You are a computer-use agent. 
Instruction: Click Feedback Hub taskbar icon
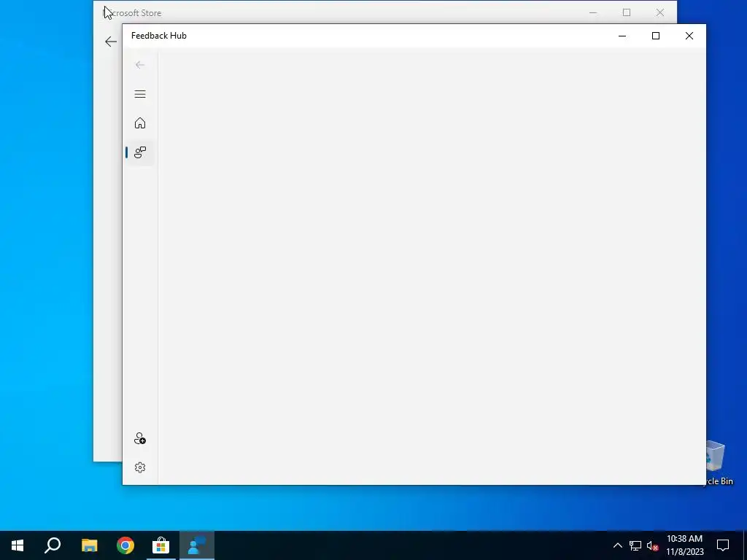[x=197, y=545]
